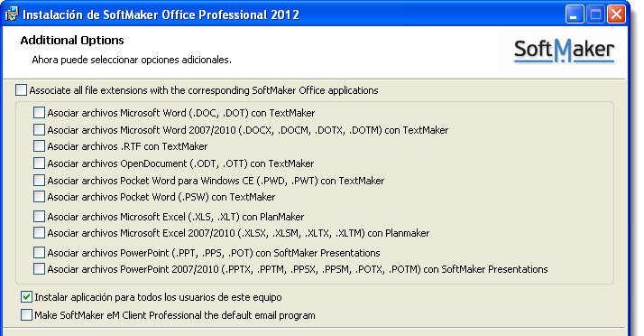Click the Additional Options heading
The height and width of the screenshot is (336, 644).
point(72,41)
